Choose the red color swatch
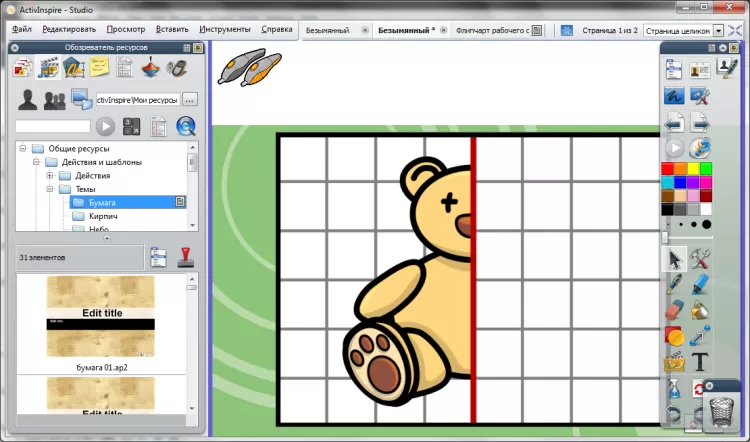 [669, 168]
